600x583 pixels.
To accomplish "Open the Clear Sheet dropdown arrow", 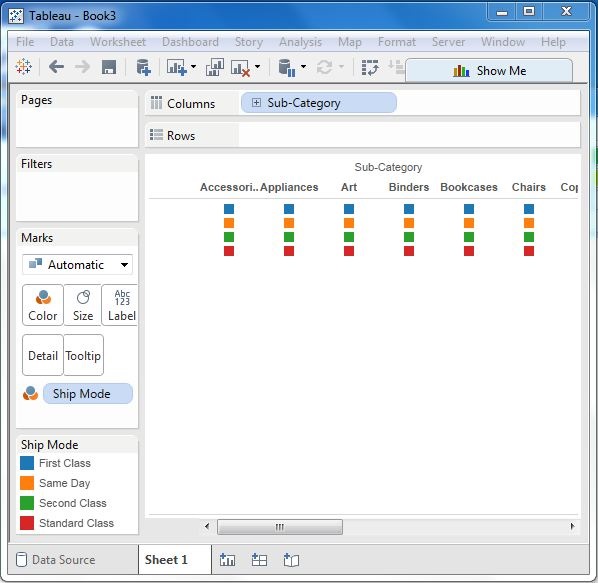I will coord(257,67).
